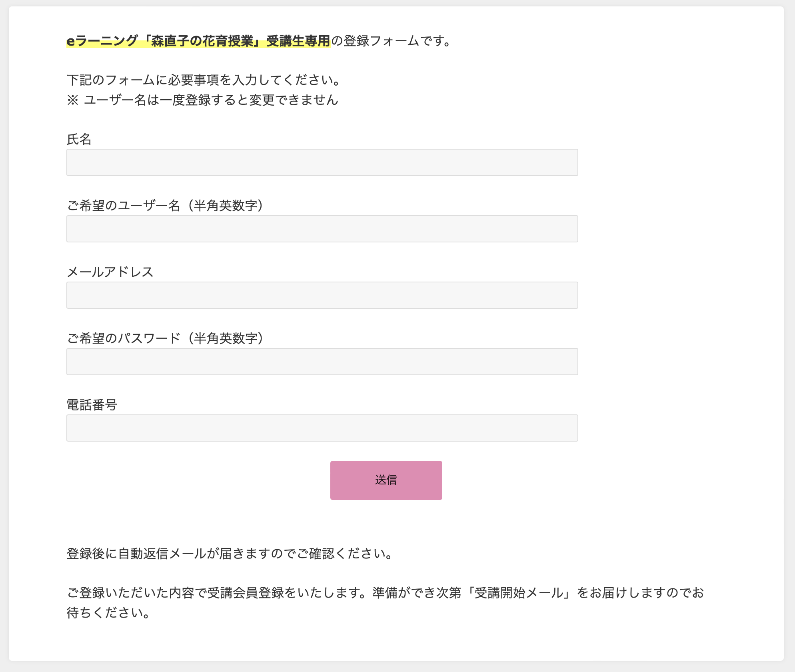Viewport: 795px width, 672px height.
Task: Click the ※ ユーザー名は変更できません note
Action: (x=202, y=100)
